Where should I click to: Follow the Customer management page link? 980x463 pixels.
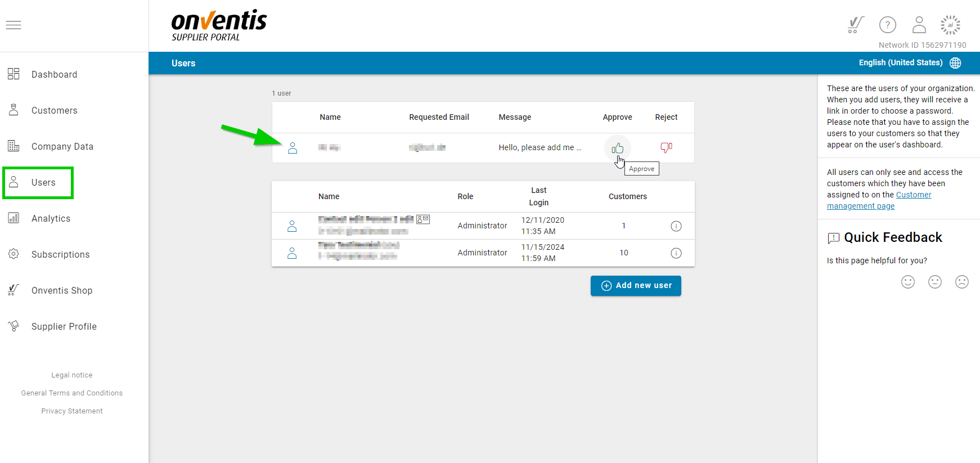click(879, 200)
